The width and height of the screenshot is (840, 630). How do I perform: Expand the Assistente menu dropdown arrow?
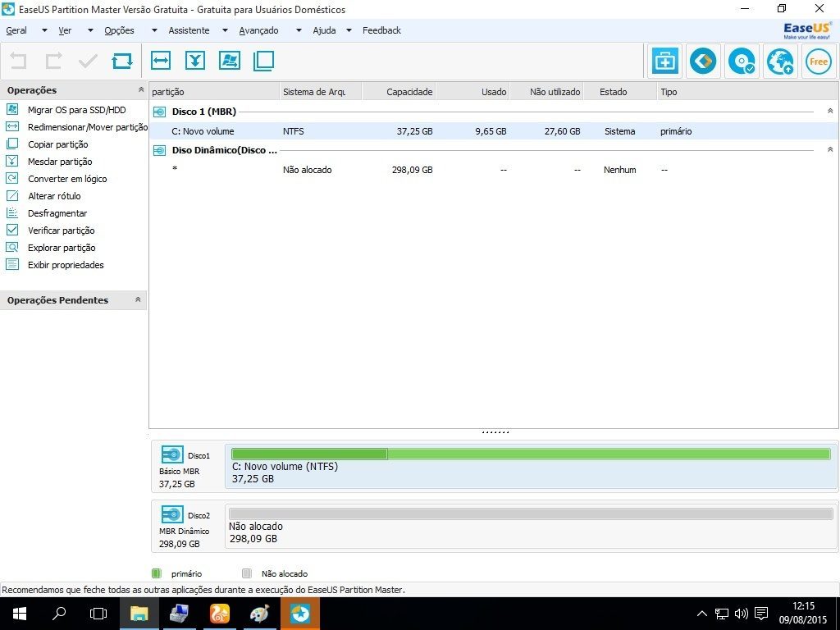click(x=225, y=30)
